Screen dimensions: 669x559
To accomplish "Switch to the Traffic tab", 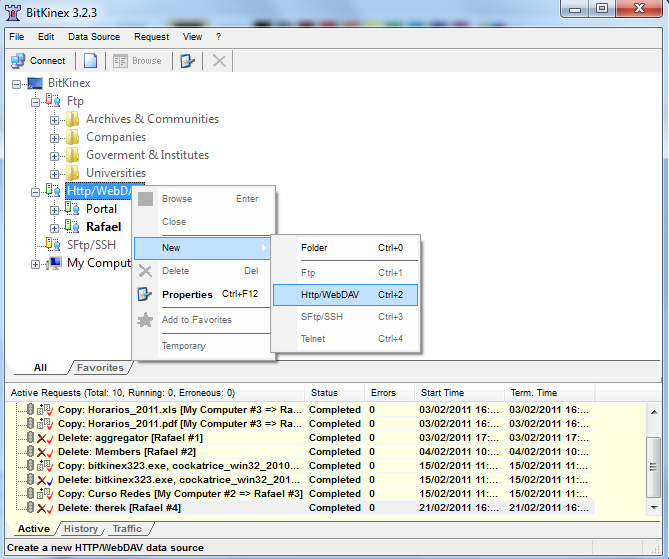I will [127, 529].
